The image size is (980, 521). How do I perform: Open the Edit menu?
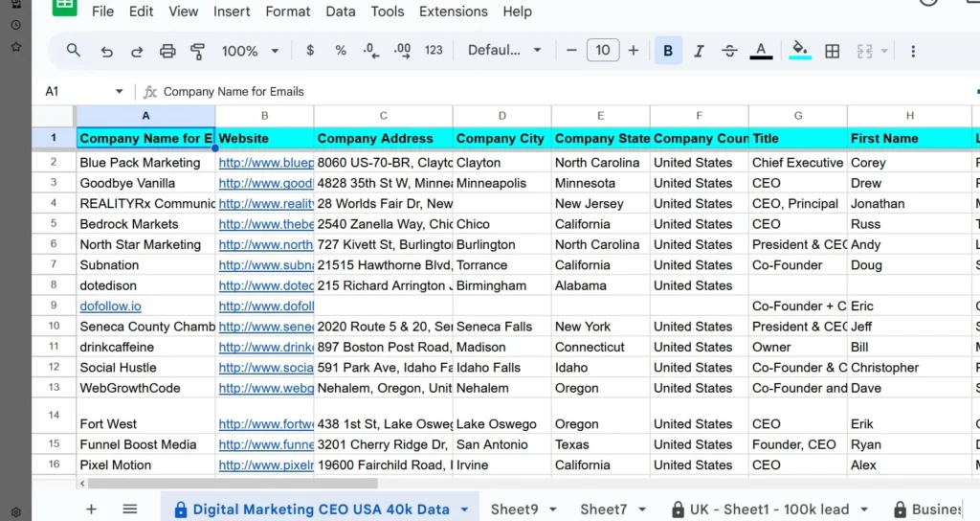pyautogui.click(x=142, y=11)
